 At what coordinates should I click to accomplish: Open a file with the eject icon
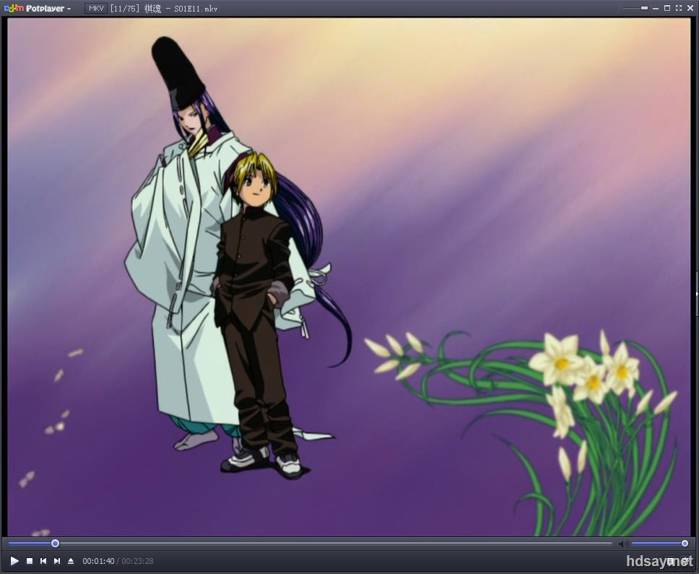(x=70, y=561)
